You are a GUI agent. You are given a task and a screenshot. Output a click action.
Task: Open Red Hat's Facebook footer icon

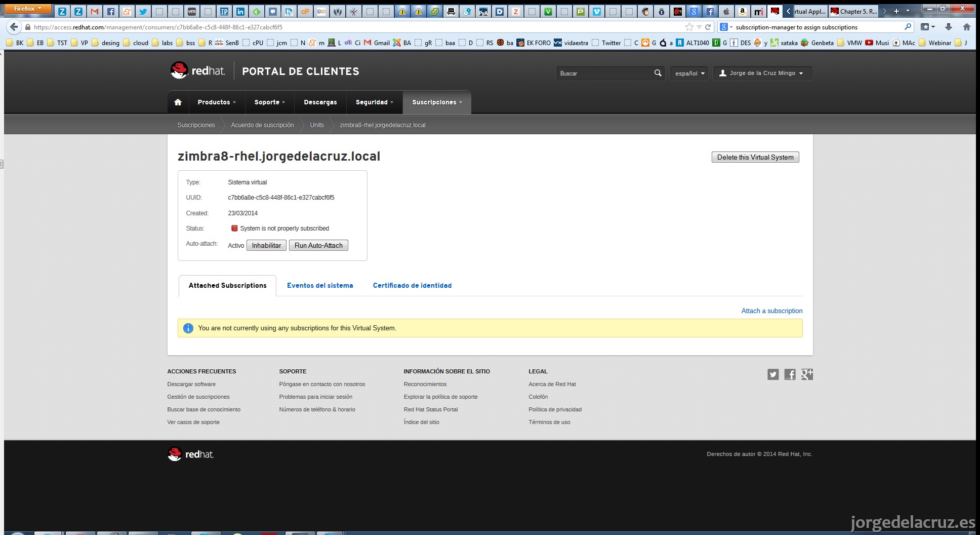[790, 374]
